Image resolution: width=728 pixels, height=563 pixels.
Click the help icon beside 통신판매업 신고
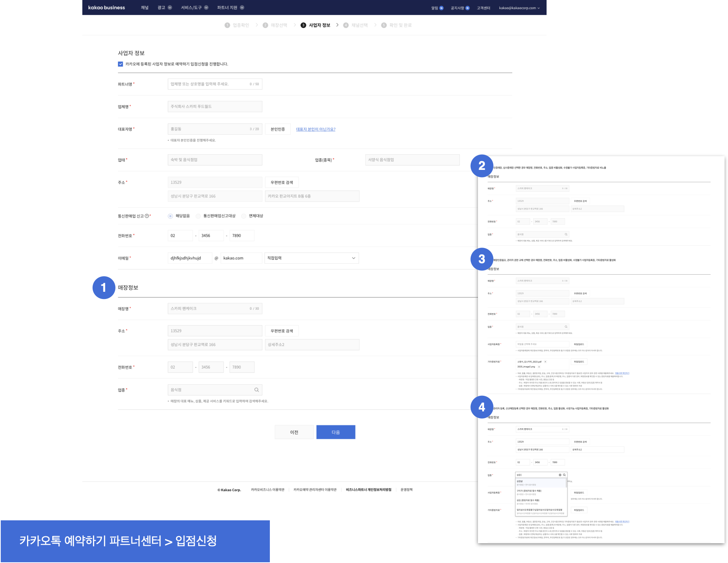(x=147, y=216)
